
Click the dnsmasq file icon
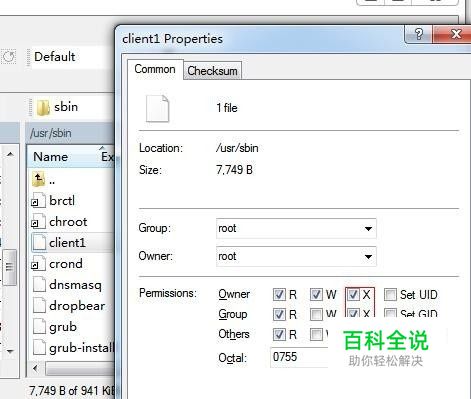pyautogui.click(x=39, y=285)
